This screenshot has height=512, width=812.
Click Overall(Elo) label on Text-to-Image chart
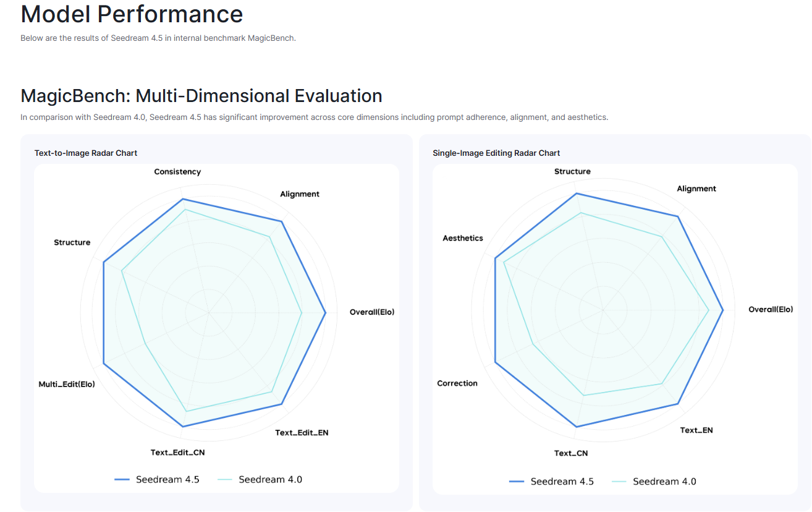coord(372,312)
